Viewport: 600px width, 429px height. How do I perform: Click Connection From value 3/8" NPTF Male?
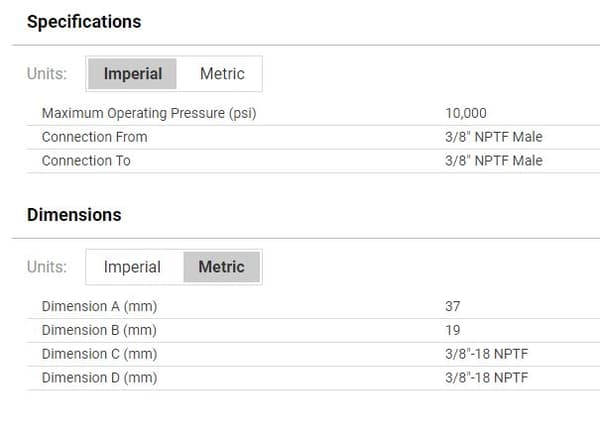pos(494,137)
